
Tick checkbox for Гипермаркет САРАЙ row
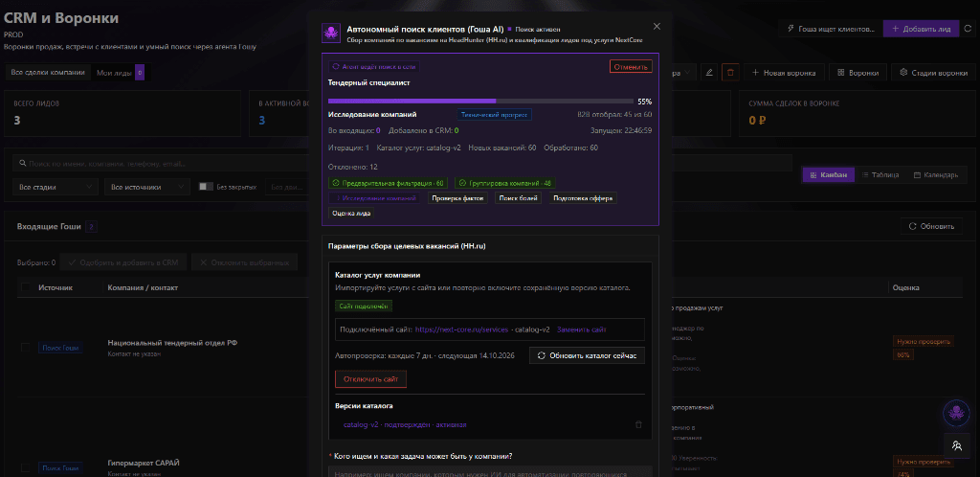pyautogui.click(x=26, y=467)
